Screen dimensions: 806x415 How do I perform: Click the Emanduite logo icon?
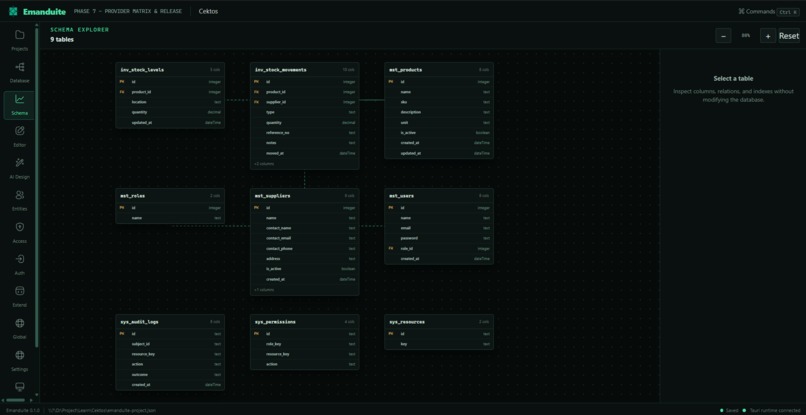[13, 11]
